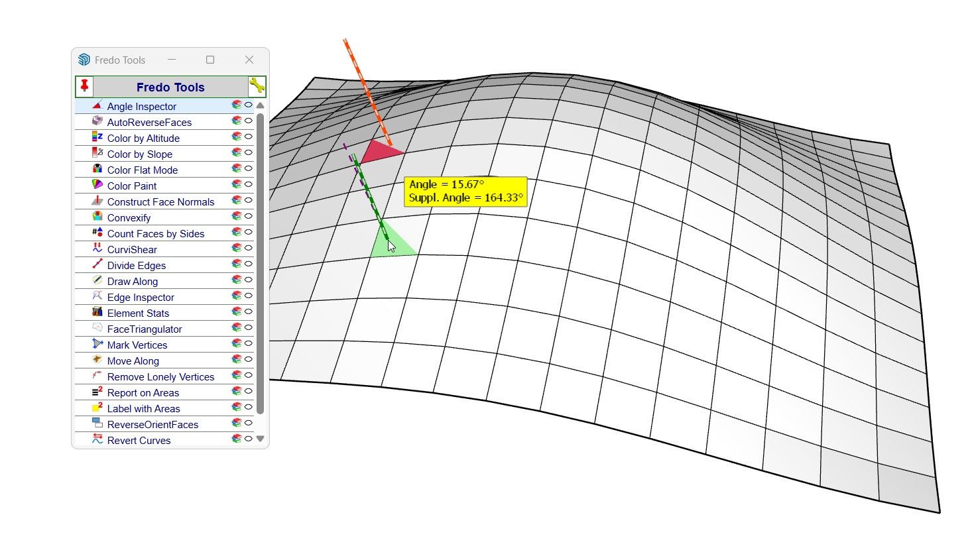The image size is (970, 560).
Task: Click the Color Paint tool icon
Action: [97, 185]
